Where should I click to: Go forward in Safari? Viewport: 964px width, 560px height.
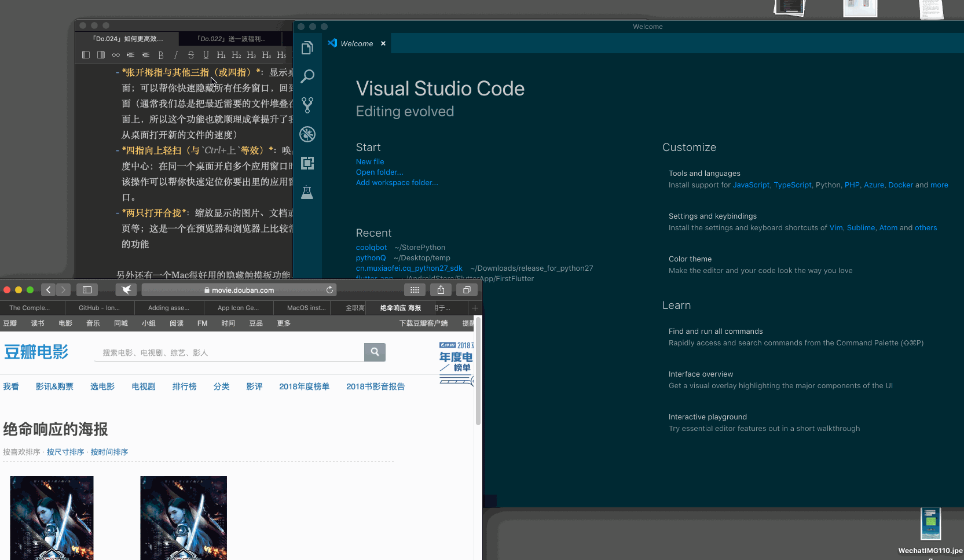tap(64, 290)
